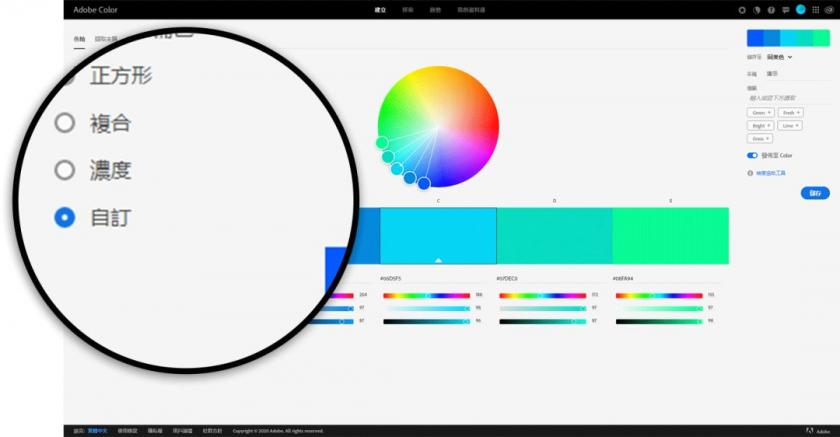Select the bright green swatch in palette bar
This screenshot has width=840, height=437.
(670, 235)
